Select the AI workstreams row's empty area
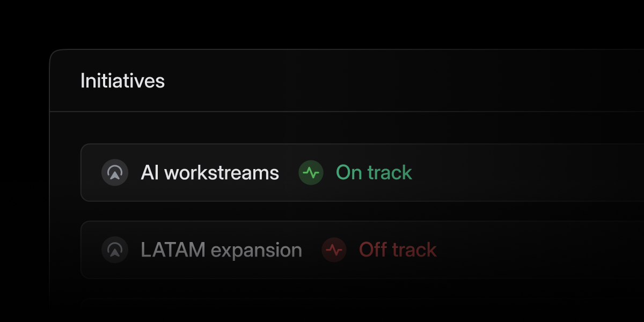The height and width of the screenshot is (322, 644). tap(526, 173)
